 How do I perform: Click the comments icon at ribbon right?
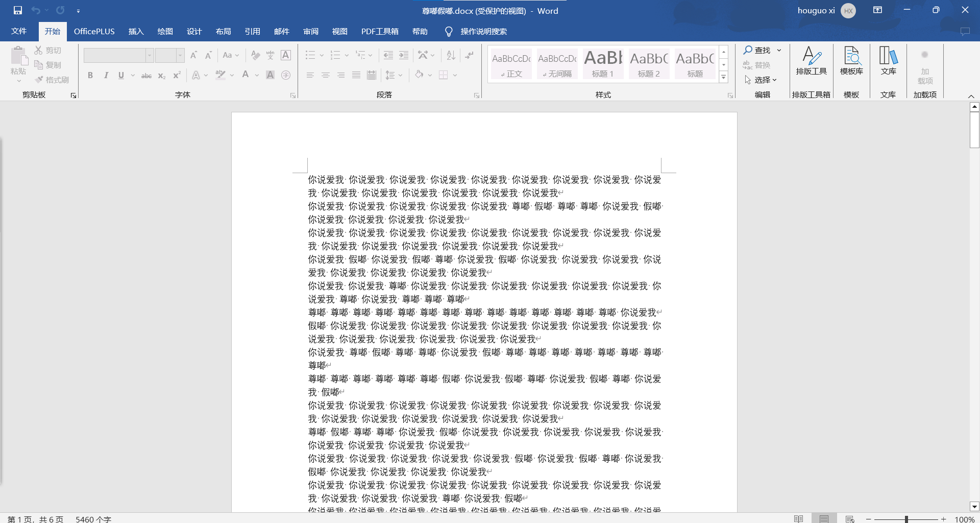pos(965,31)
